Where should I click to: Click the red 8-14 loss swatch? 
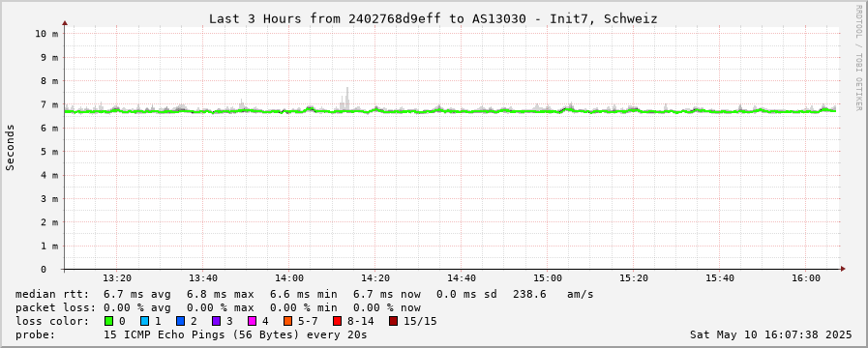pos(337,321)
